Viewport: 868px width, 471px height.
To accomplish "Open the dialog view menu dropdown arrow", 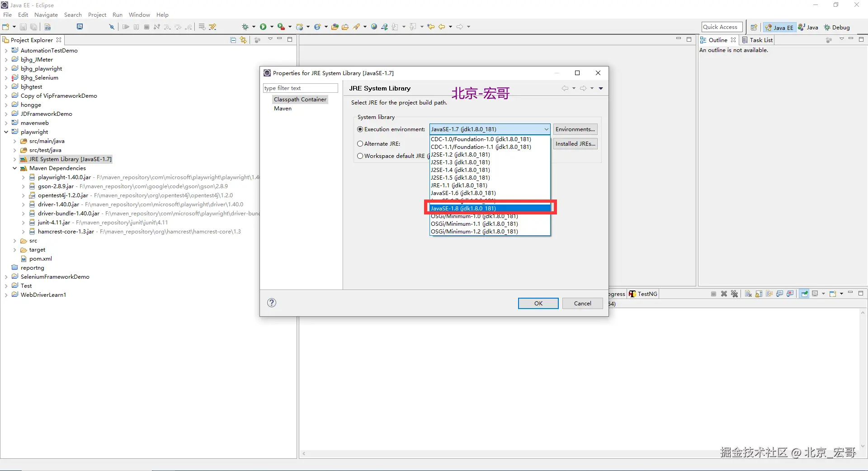I will click(x=601, y=88).
